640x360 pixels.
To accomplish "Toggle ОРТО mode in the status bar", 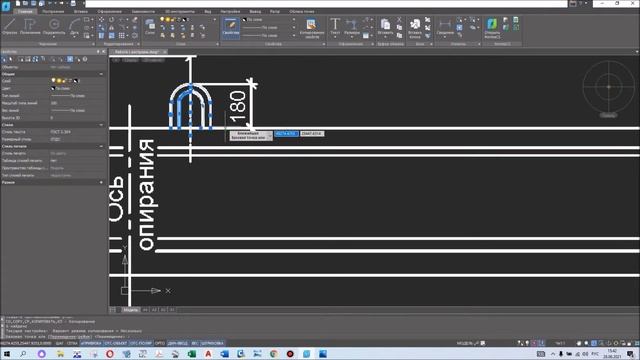I will tap(160, 343).
